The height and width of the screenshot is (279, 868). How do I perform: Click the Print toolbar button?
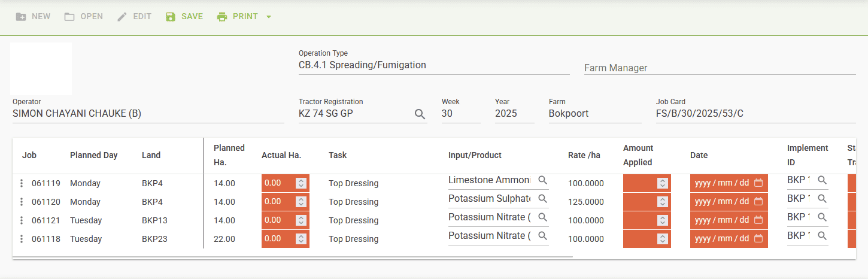pyautogui.click(x=238, y=17)
